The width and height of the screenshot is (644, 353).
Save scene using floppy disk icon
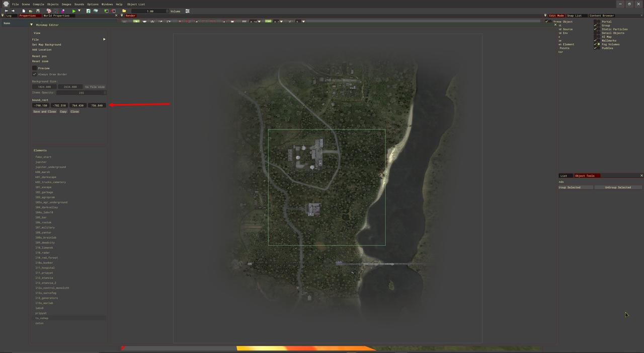tap(38, 11)
